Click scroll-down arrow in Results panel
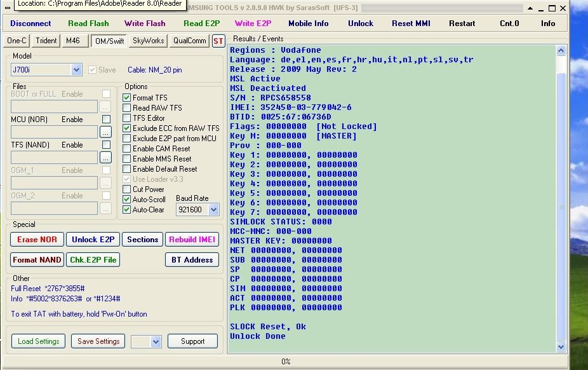Viewport: 588px width, 370px height. [561, 346]
